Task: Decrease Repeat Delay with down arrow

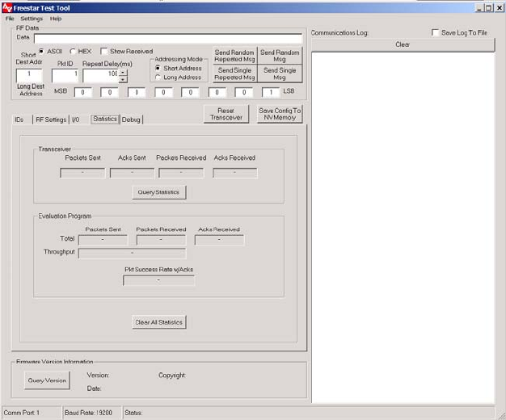Action: click(x=123, y=79)
